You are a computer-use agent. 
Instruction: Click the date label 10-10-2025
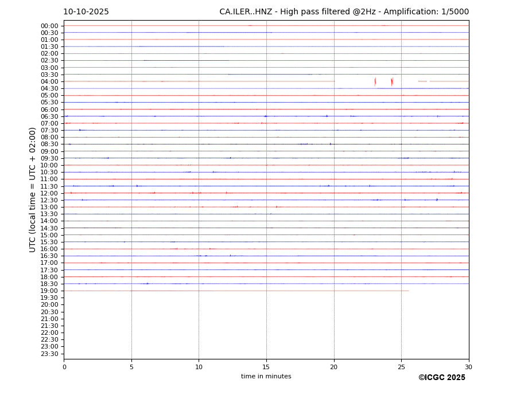tap(86, 12)
